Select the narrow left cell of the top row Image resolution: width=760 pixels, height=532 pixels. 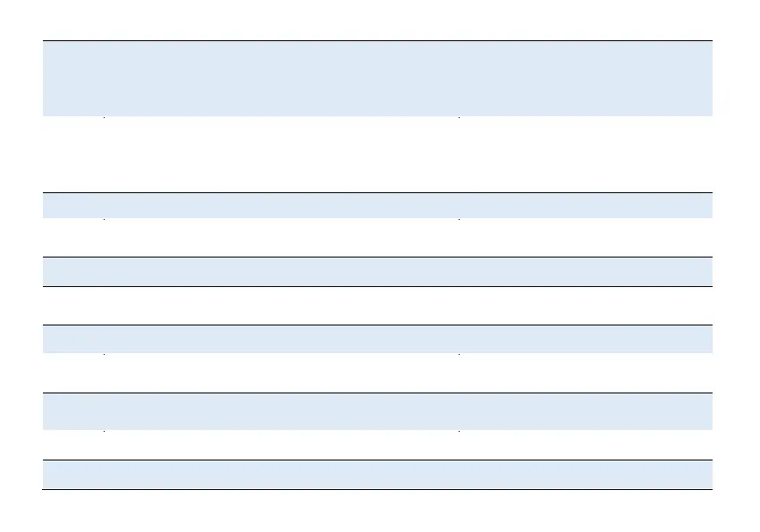point(73,78)
